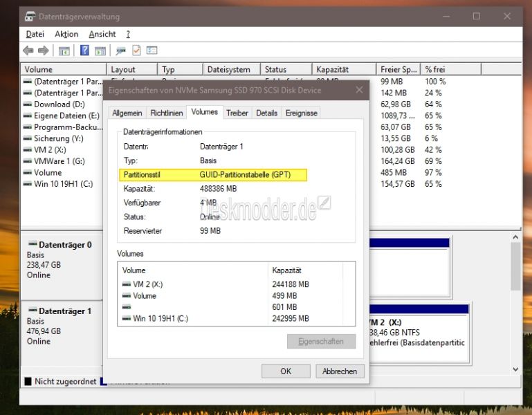
Task: Switch to the Ereignisse tab
Action: (302, 113)
